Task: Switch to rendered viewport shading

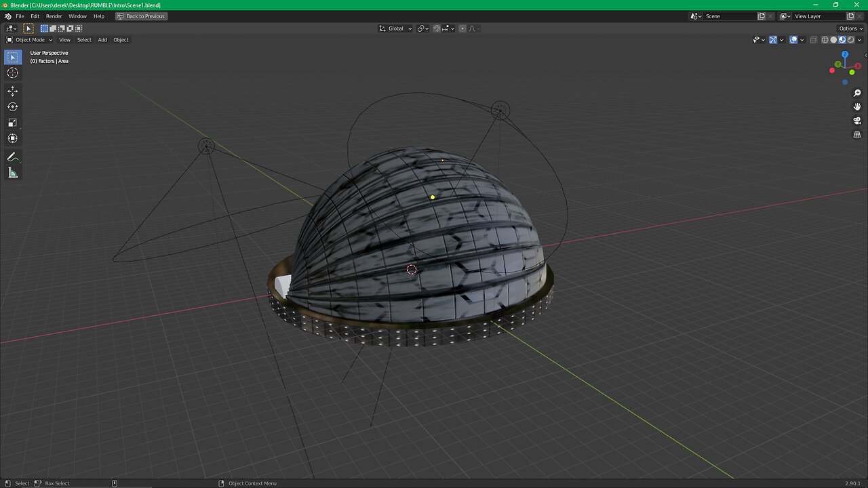Action: 851,40
